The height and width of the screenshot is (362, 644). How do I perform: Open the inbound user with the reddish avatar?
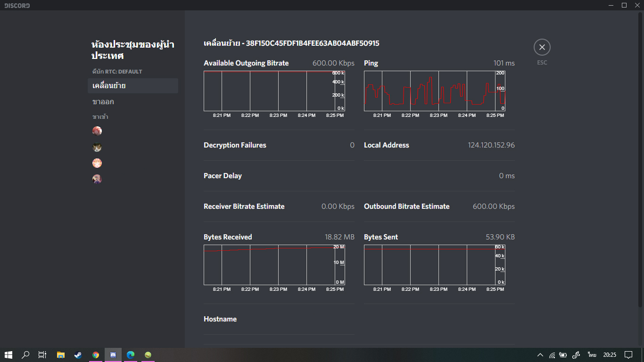97,131
